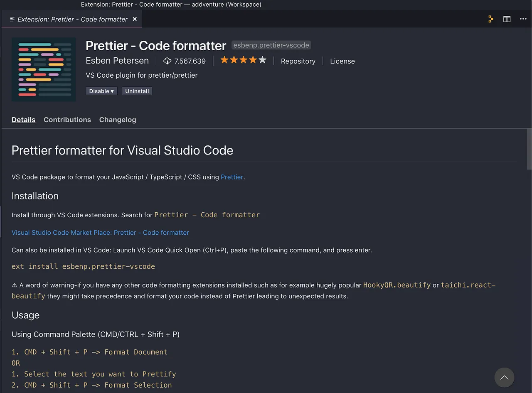Click the 'ext install esbenp.prettier-vscode' command text
Image resolution: width=532 pixels, height=393 pixels.
click(x=83, y=266)
